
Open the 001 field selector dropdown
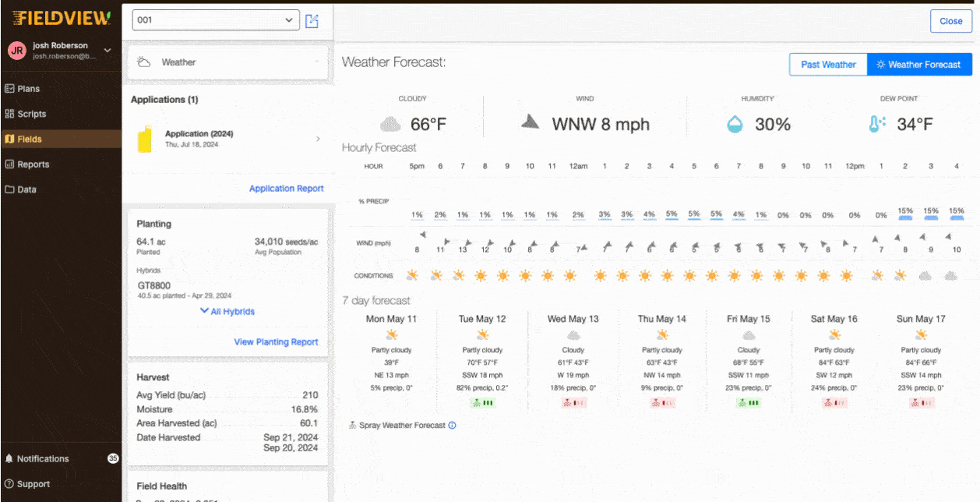216,20
